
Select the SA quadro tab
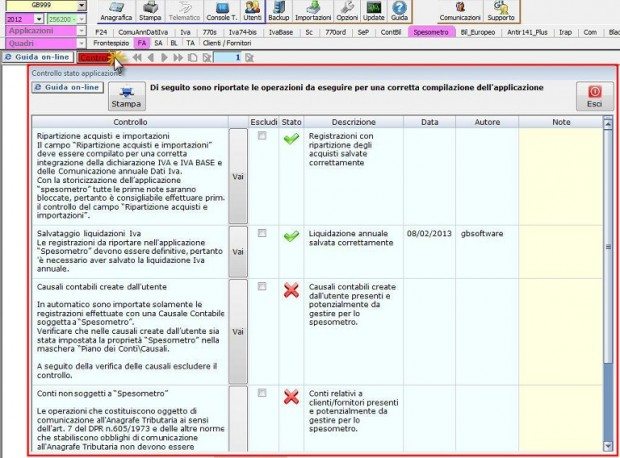158,43
